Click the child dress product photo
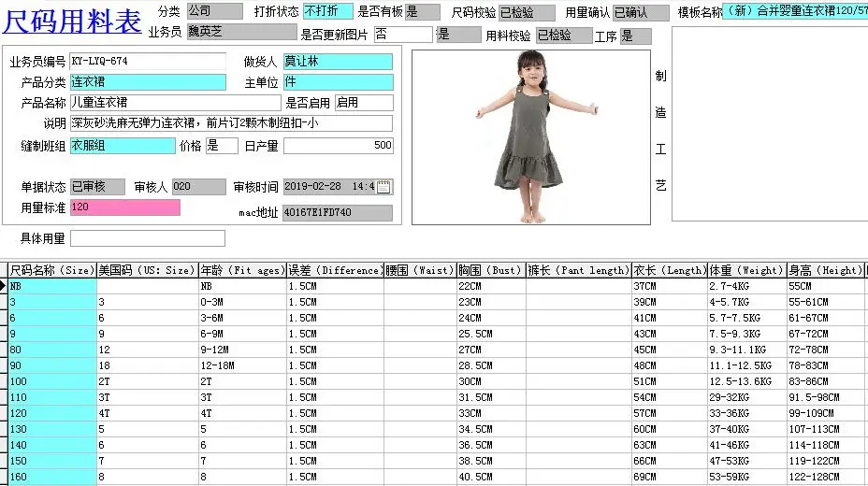 [531, 137]
